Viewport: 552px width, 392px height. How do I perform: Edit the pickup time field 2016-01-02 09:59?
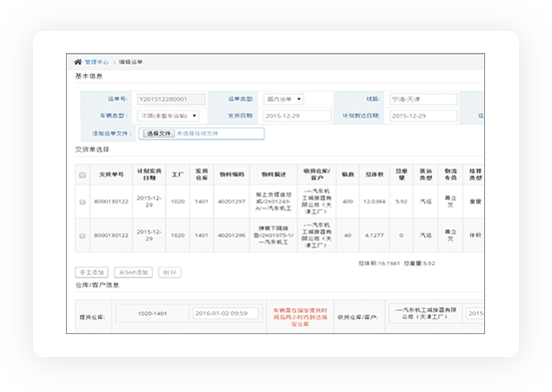coord(226,313)
